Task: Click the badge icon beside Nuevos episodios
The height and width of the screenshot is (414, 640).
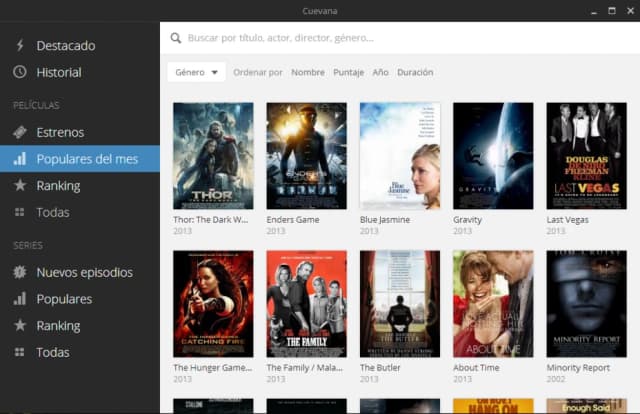Action: point(20,272)
